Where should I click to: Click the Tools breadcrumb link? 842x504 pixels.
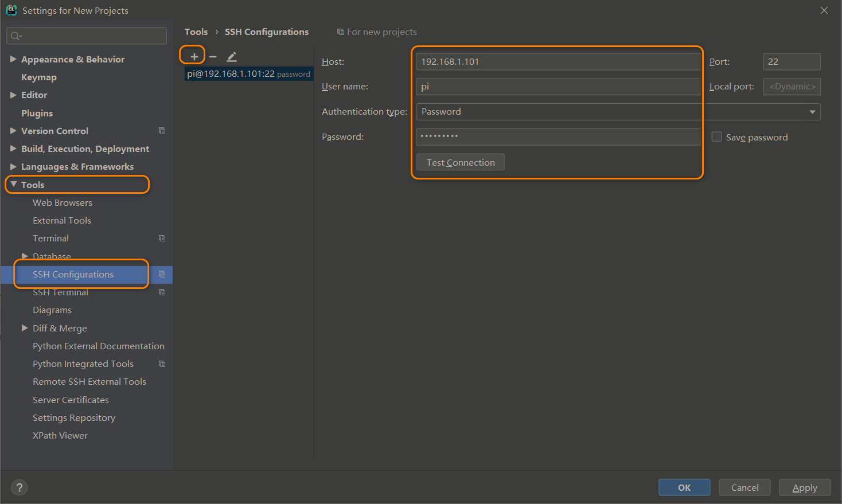196,32
